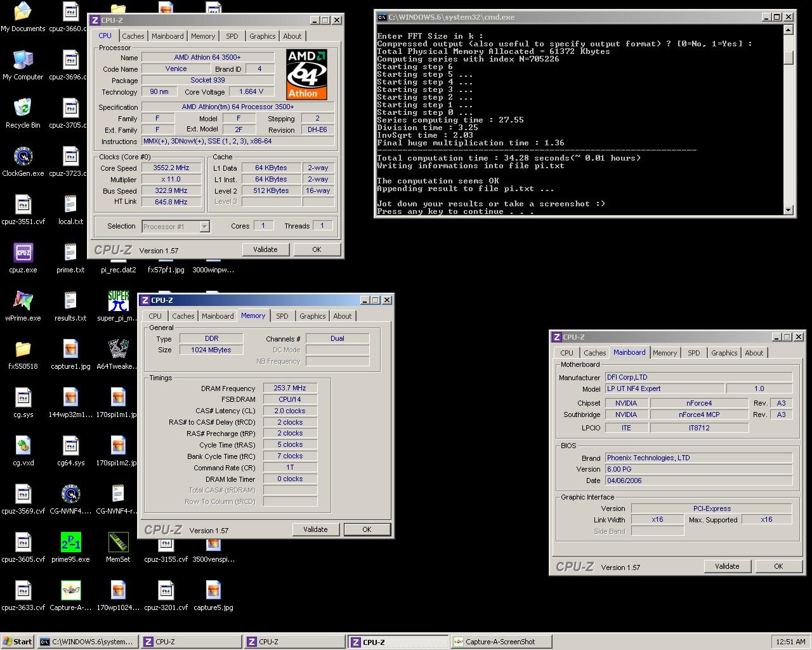The height and width of the screenshot is (650, 812).
Task: Activate Capture-A-ScreenShot taskbar button
Action: (501, 642)
